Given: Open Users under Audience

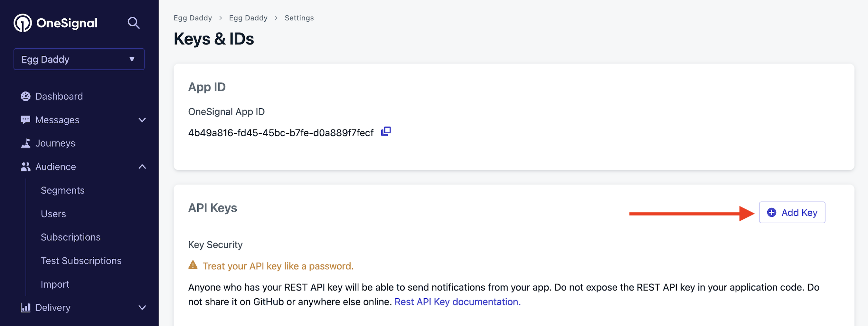Looking at the screenshot, I should pyautogui.click(x=53, y=214).
